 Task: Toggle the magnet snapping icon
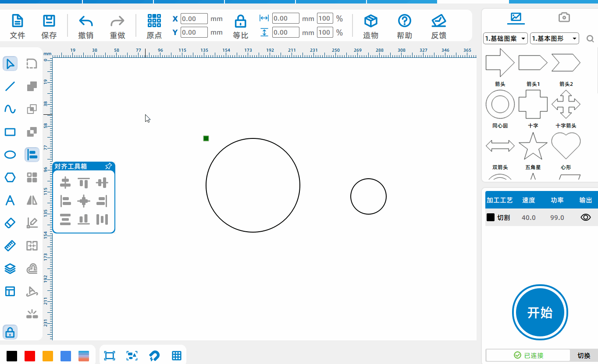tap(154, 356)
